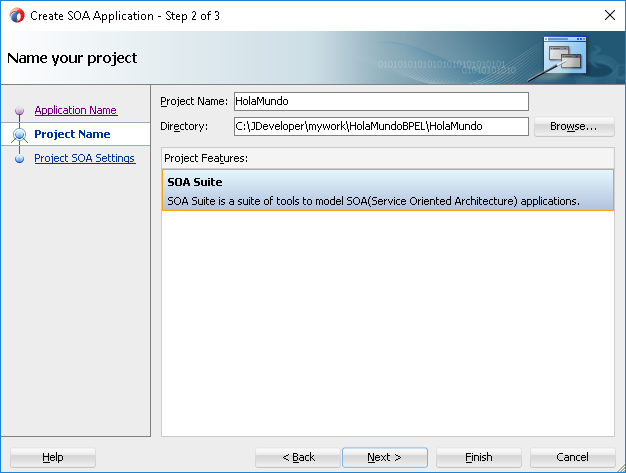Click the Project Features label
This screenshot has height=473, width=626.
pos(206,158)
